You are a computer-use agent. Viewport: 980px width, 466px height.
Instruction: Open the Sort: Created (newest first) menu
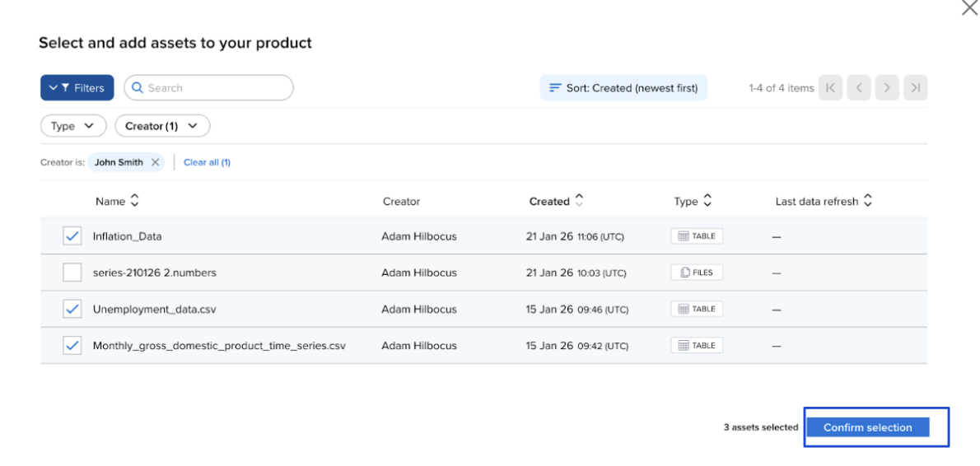[623, 88]
